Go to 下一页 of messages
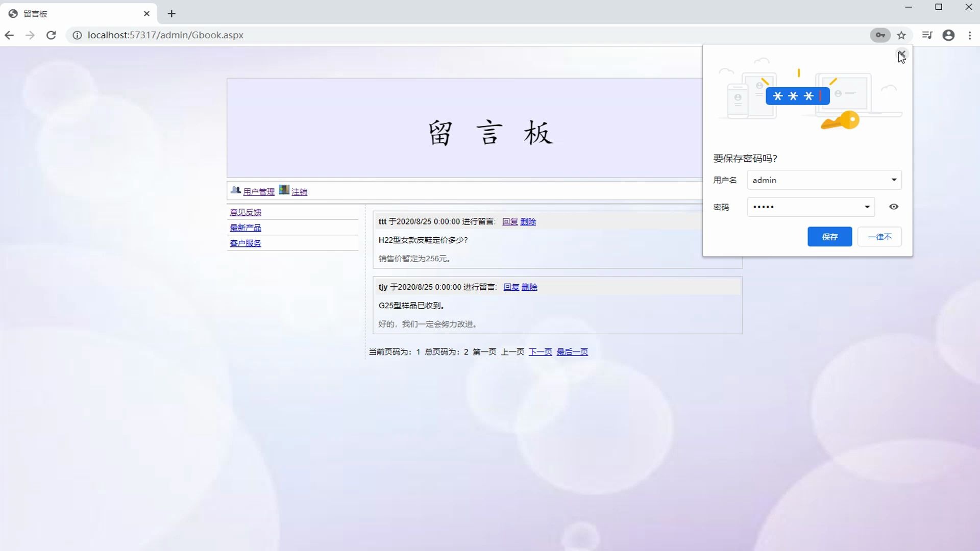The width and height of the screenshot is (980, 551). (541, 352)
